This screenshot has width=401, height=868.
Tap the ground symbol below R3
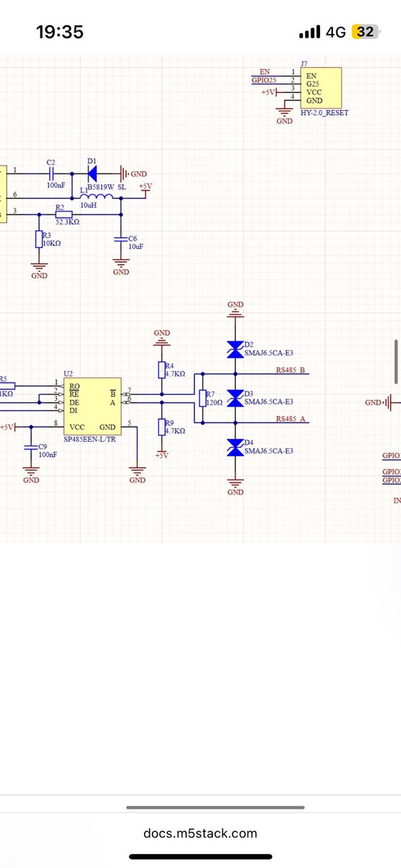click(x=39, y=268)
